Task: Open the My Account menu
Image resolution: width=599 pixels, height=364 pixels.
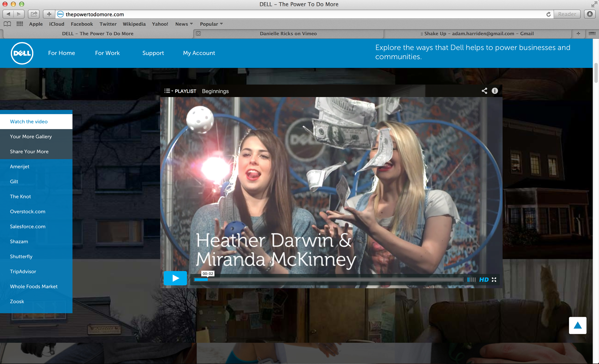Action: [199, 53]
